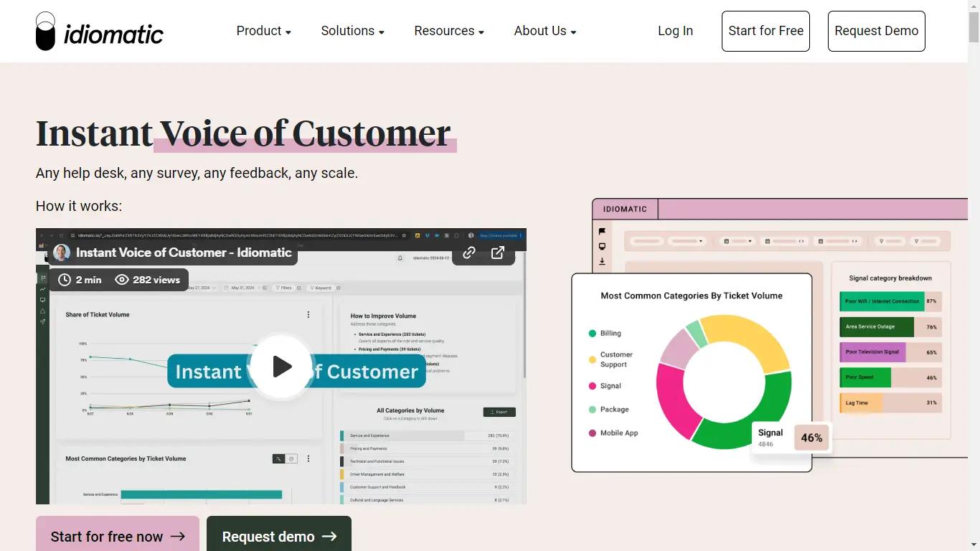980x551 pixels.
Task: Click the Poor Wifi / Internet Connection 87% bar
Action: point(890,301)
